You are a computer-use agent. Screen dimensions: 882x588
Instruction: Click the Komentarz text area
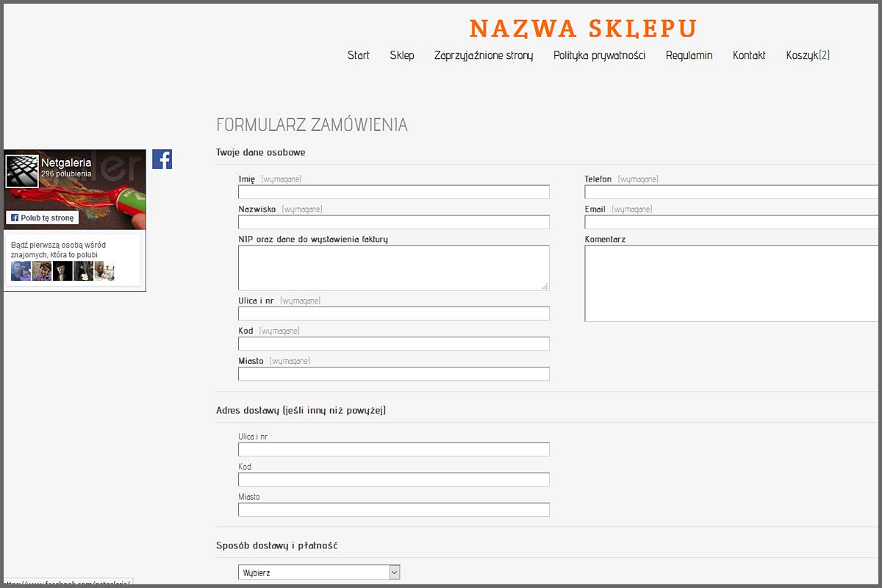pos(731,284)
